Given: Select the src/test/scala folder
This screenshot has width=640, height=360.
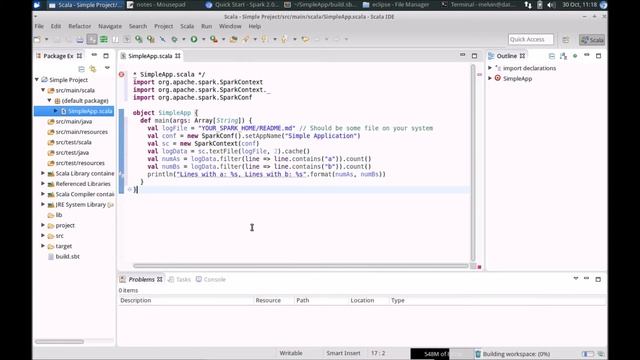Looking at the screenshot, I should pyautogui.click(x=69, y=142).
